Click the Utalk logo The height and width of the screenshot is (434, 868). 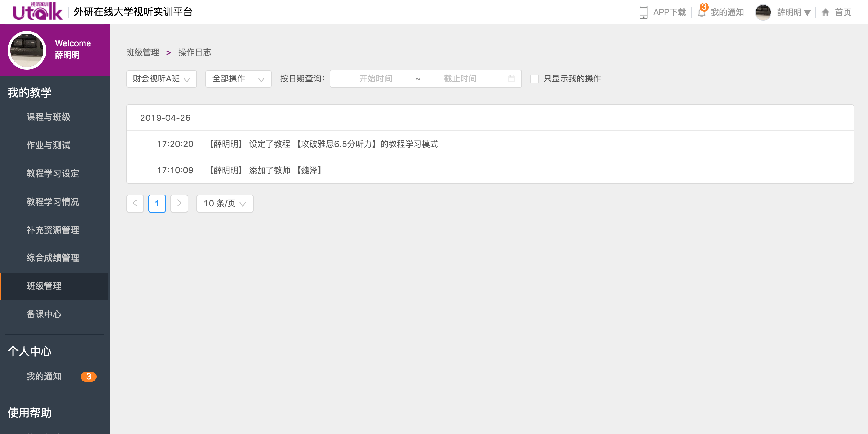tap(38, 12)
